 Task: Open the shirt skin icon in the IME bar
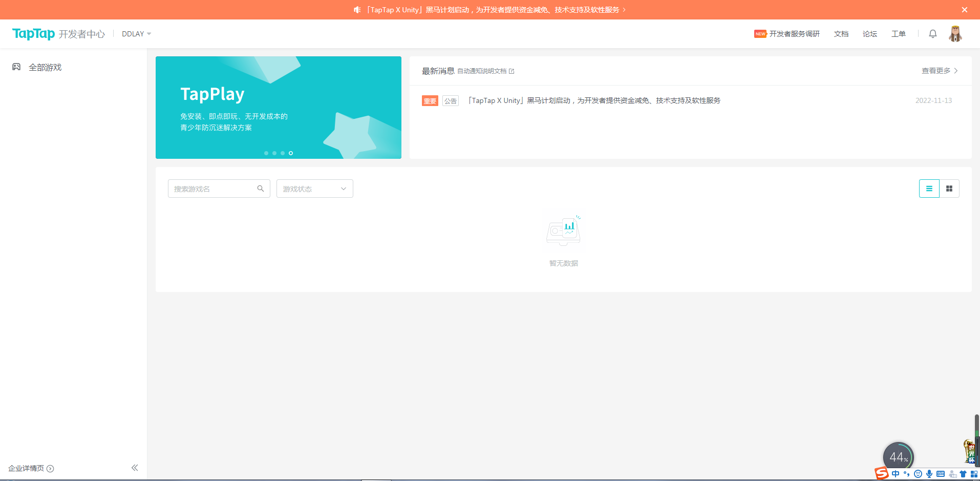tap(963, 474)
